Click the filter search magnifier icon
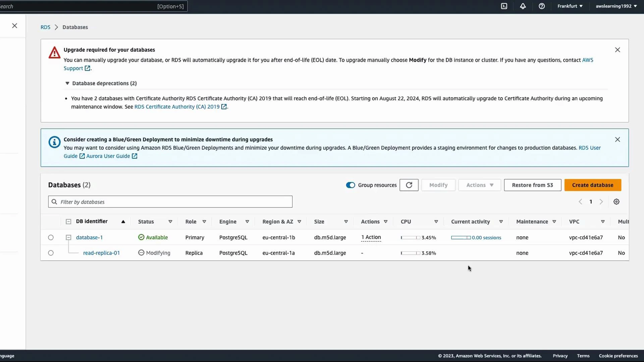This screenshot has width=644, height=362. pos(54,201)
